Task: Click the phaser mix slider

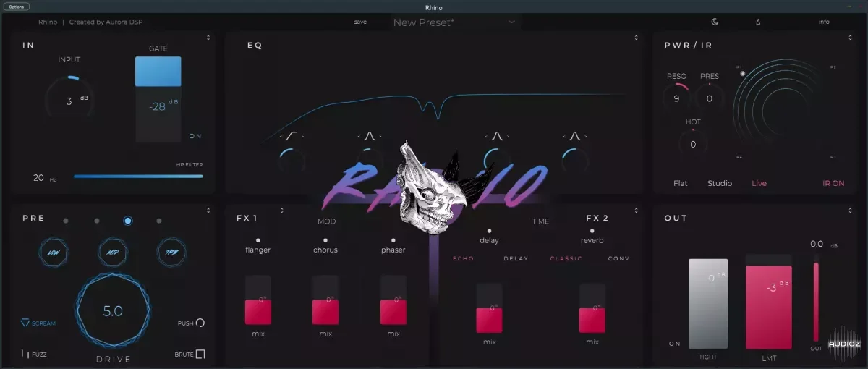Action: [x=393, y=300]
